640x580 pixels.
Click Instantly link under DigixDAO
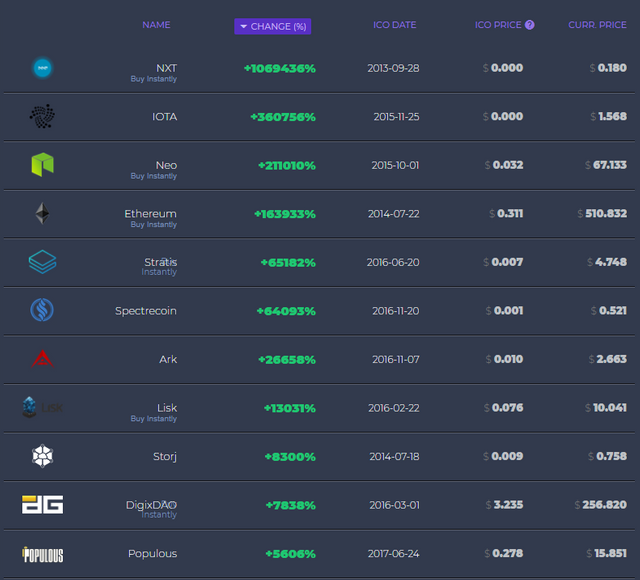159,515
